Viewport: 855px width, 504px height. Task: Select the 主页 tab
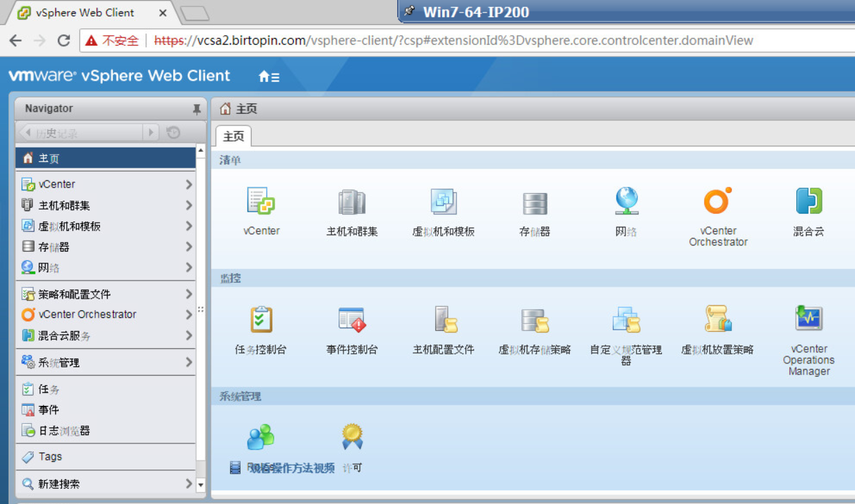click(233, 136)
